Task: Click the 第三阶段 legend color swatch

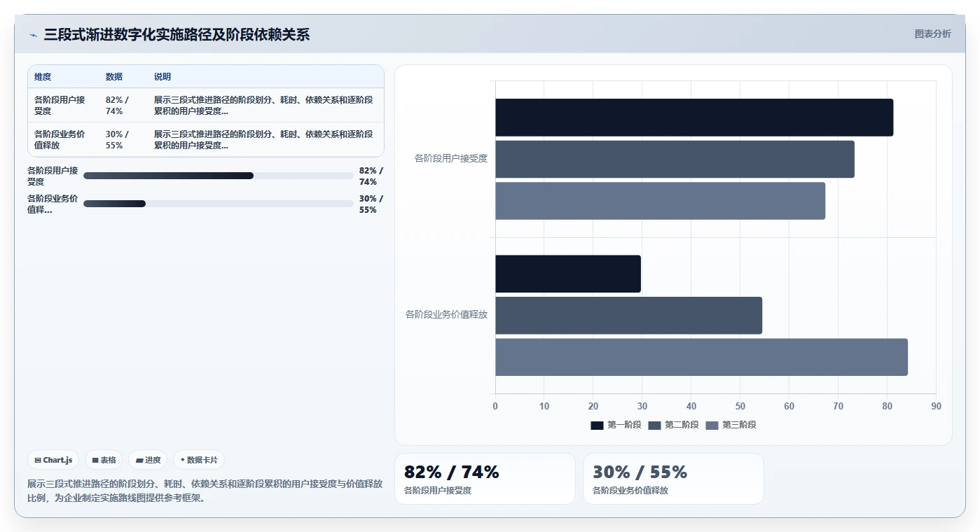Action: (712, 426)
